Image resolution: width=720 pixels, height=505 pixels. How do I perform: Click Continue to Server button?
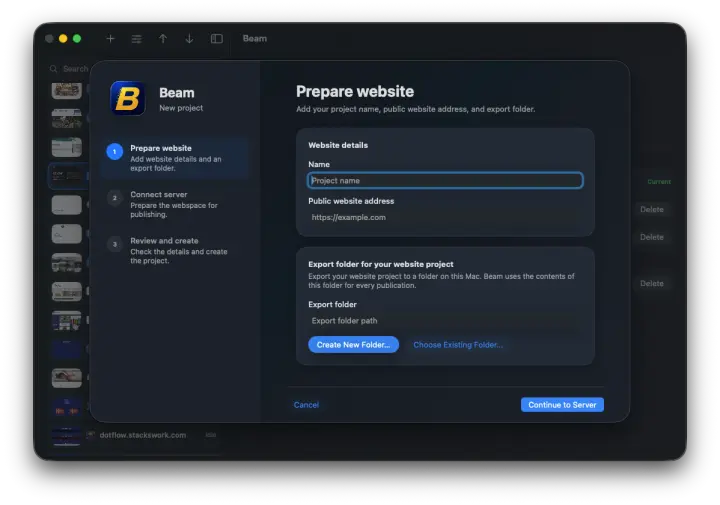click(x=562, y=405)
